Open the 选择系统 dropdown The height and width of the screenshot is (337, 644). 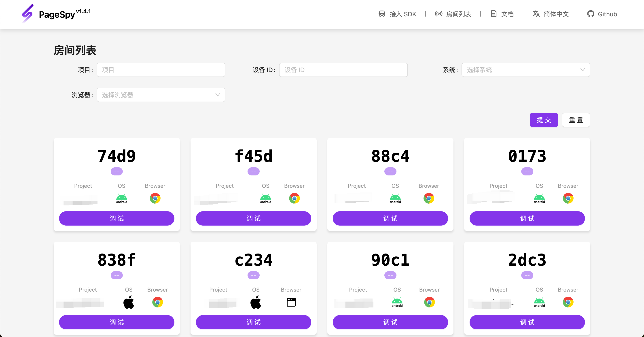526,70
